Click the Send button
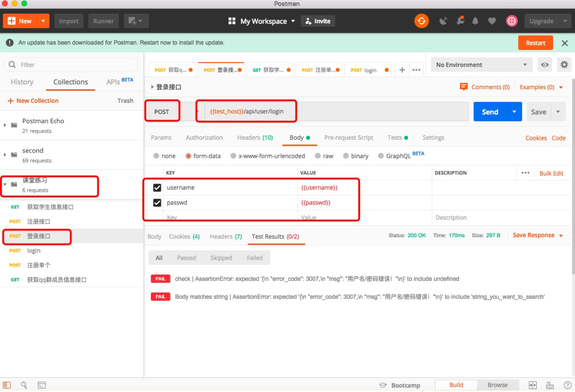575x392 pixels. (x=490, y=111)
